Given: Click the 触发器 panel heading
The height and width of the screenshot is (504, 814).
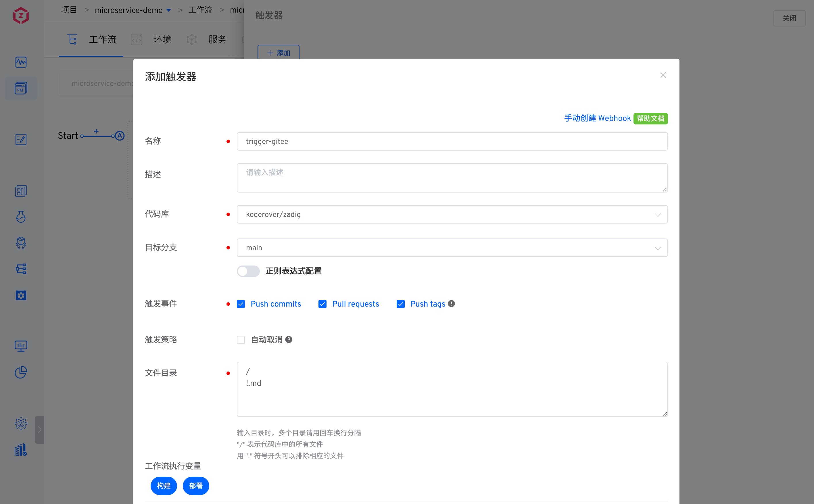Looking at the screenshot, I should pos(269,15).
